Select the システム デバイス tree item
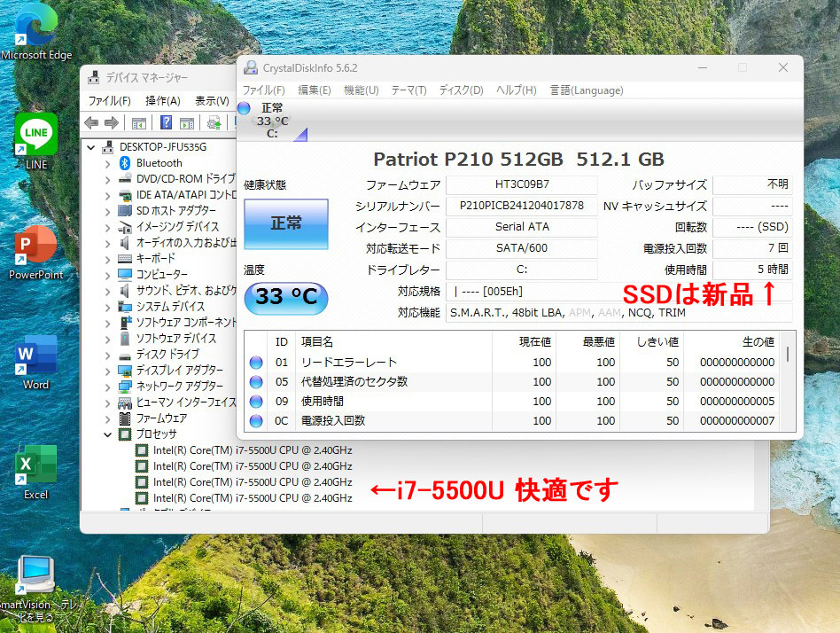This screenshot has height=633, width=840. pos(170,307)
